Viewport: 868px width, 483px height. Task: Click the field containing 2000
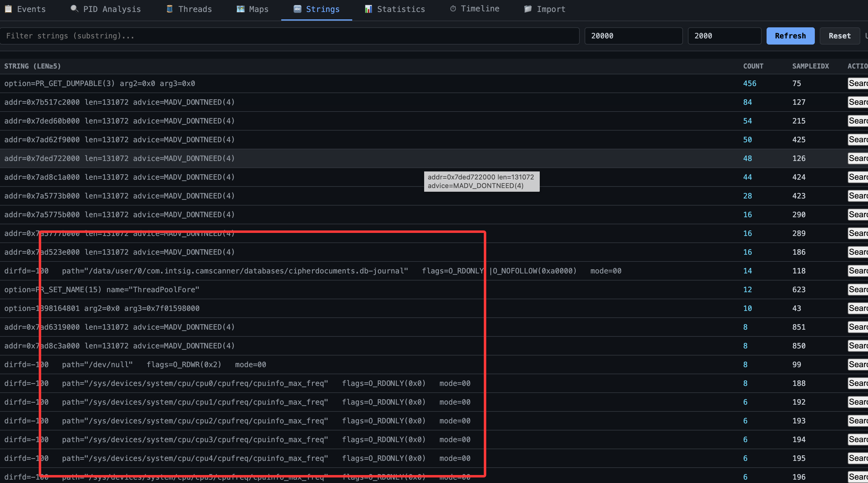tap(724, 36)
